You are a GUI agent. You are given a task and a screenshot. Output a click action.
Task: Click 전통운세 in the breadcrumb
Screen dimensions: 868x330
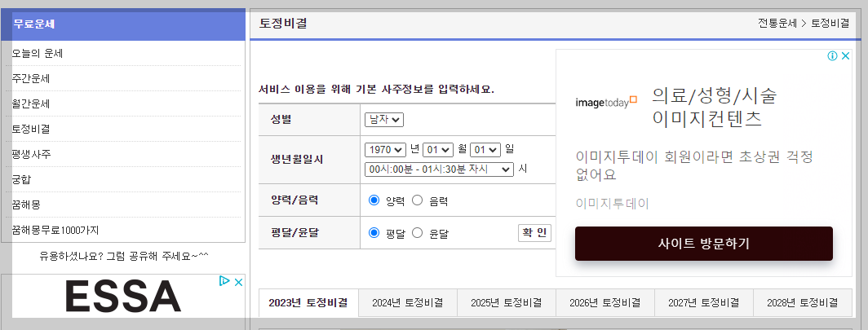click(777, 23)
